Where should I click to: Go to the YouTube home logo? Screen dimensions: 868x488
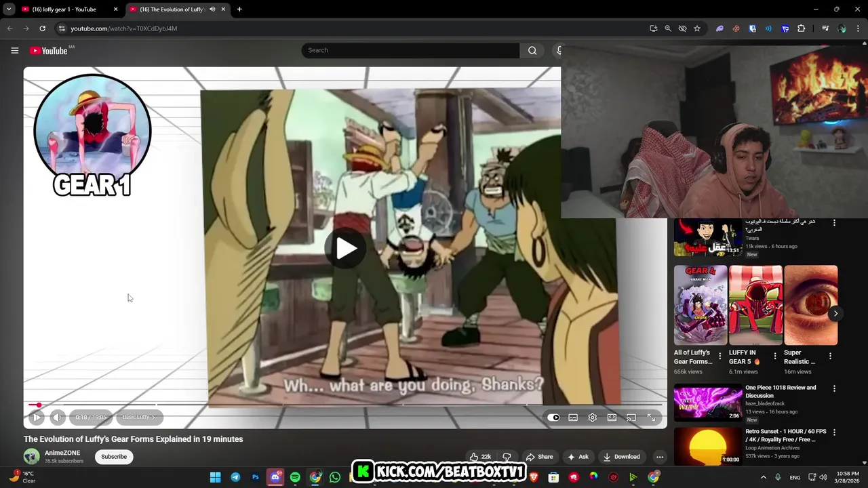(49, 51)
